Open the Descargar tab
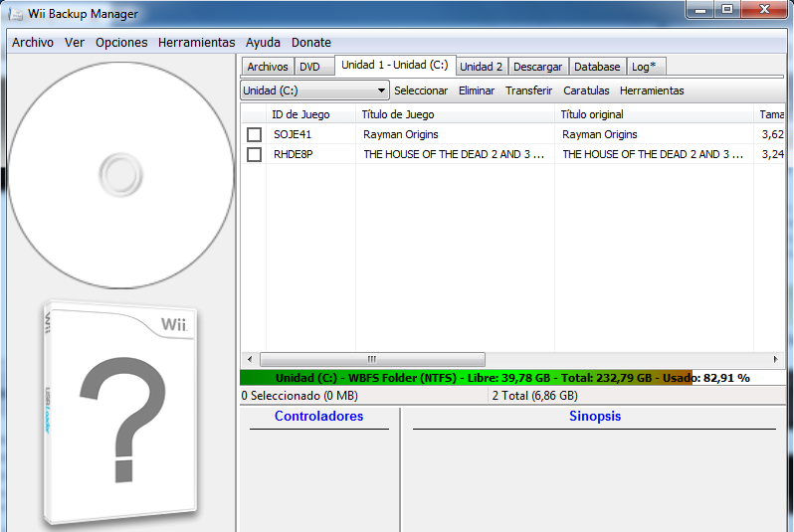This screenshot has height=532, width=794. (x=537, y=67)
